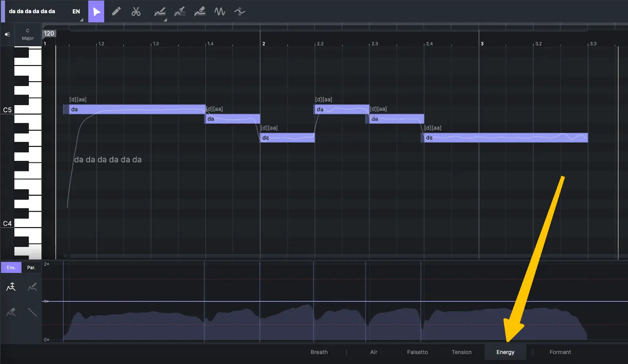Select the curve brush smoothing tool
The width and height of the screenshot is (628, 364).
tap(180, 11)
